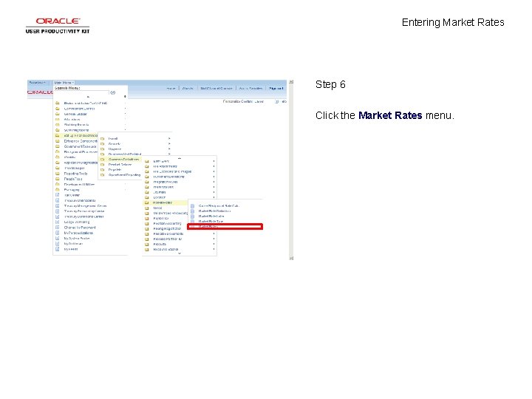Viewport: 532px width, 399px height.
Task: Click the Home link in header
Action: tap(171, 88)
